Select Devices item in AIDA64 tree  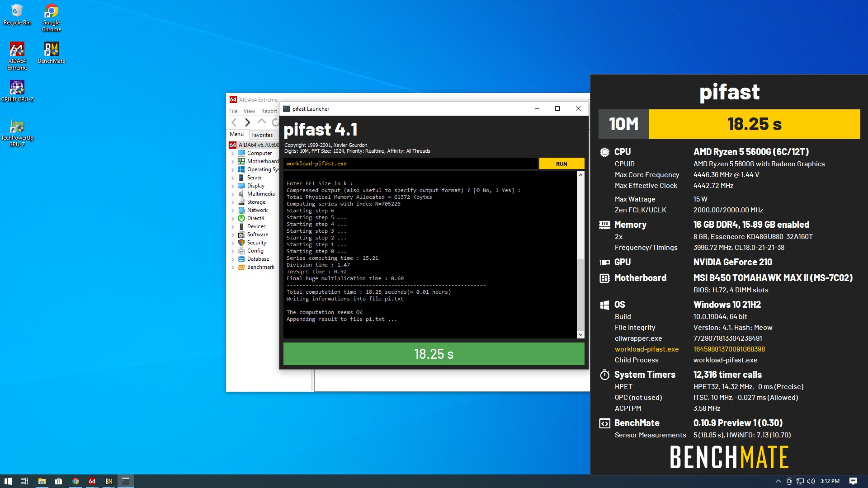(x=256, y=226)
